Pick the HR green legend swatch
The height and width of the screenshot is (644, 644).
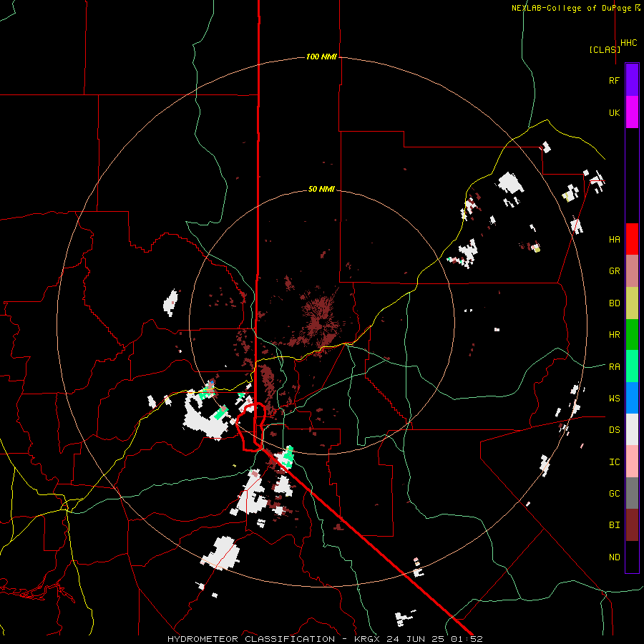tap(632, 335)
